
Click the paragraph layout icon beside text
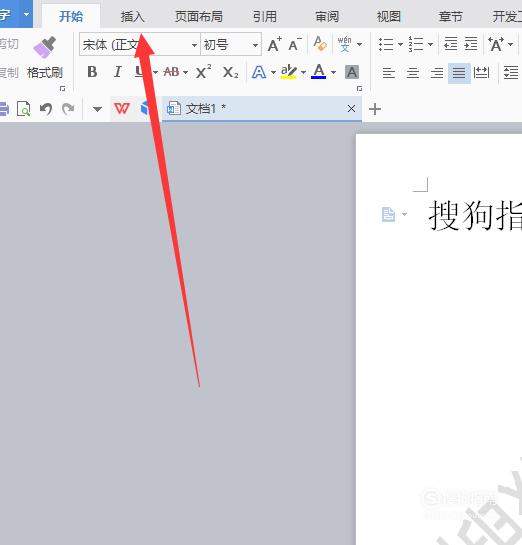coord(389,214)
